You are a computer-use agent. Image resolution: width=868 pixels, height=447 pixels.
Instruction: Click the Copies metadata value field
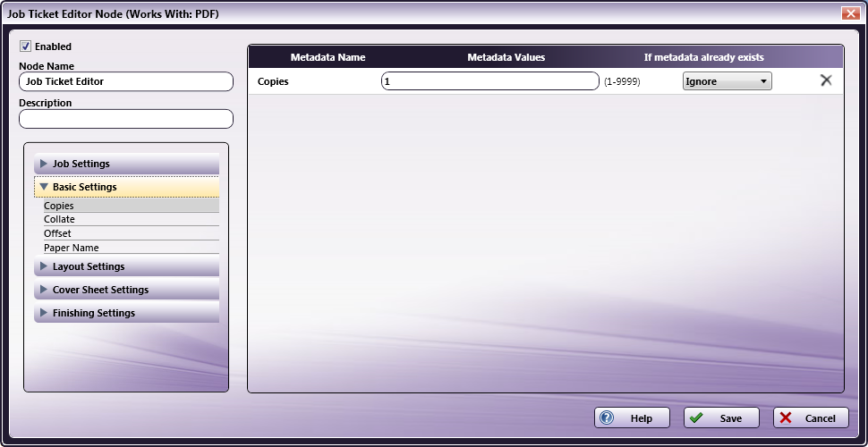pyautogui.click(x=489, y=81)
